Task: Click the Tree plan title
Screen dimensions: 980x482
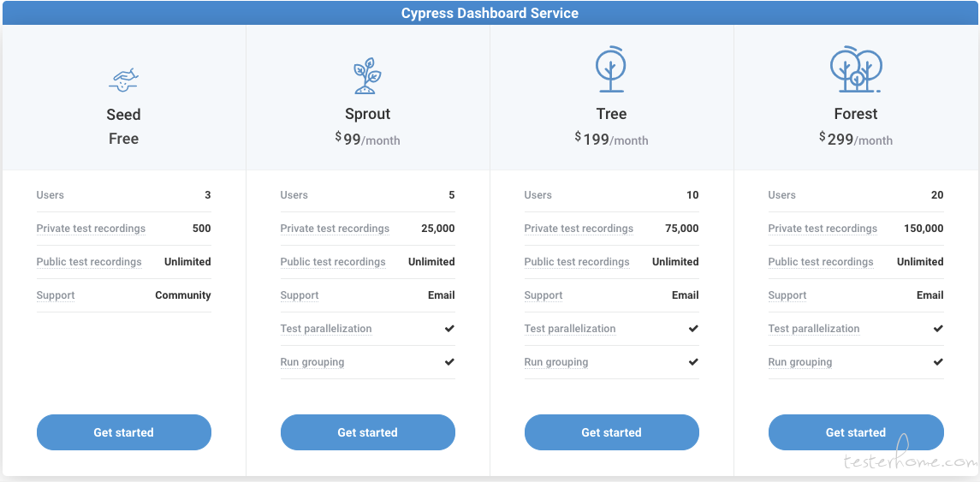Action: click(611, 114)
